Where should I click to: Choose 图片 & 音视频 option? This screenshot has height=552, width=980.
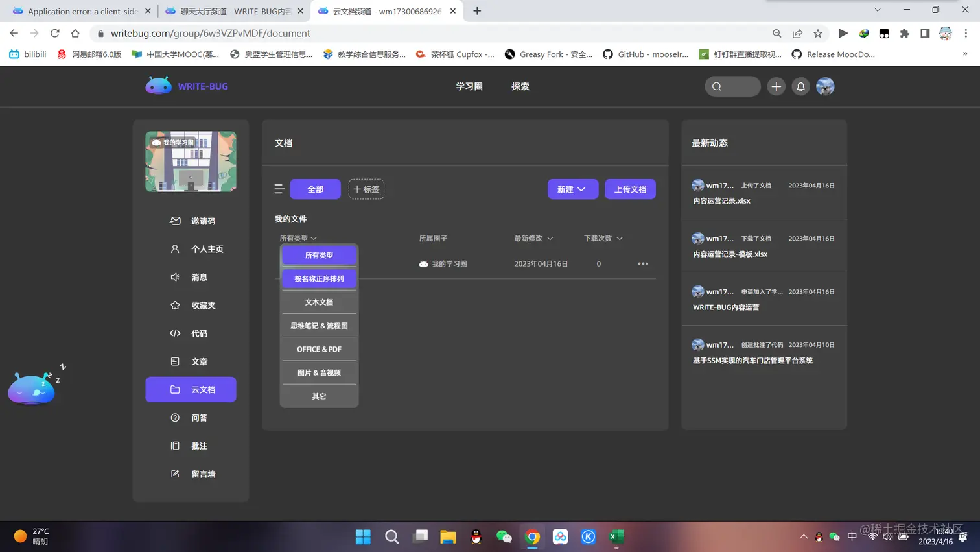[x=319, y=373]
